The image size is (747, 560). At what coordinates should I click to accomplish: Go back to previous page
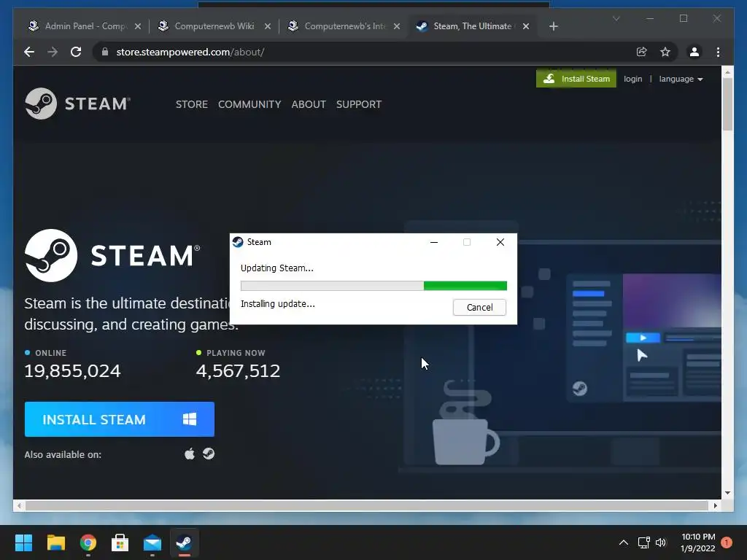(29, 52)
